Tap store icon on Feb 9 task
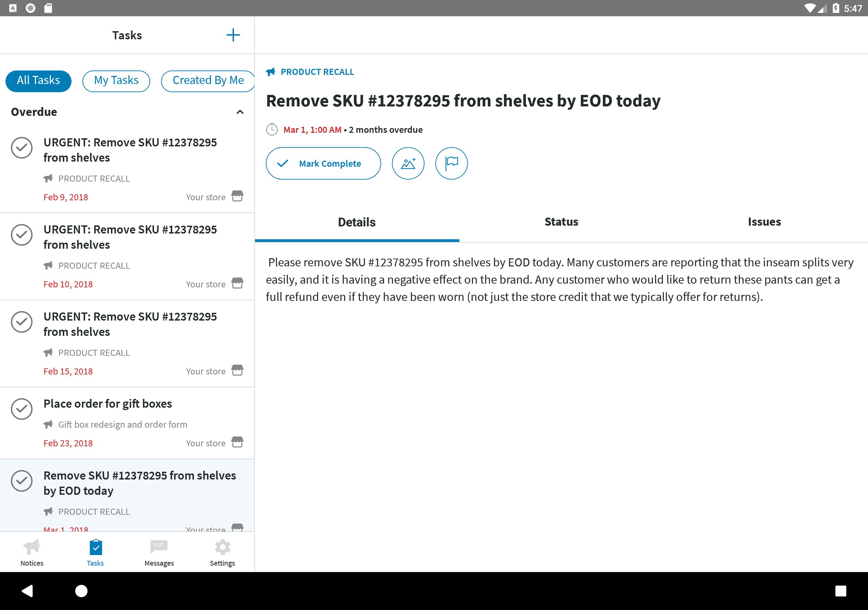Image resolution: width=868 pixels, height=610 pixels. coord(237,196)
